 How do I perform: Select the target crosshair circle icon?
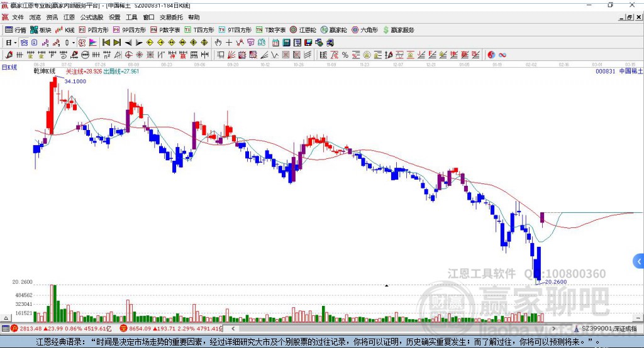pyautogui.click(x=128, y=55)
